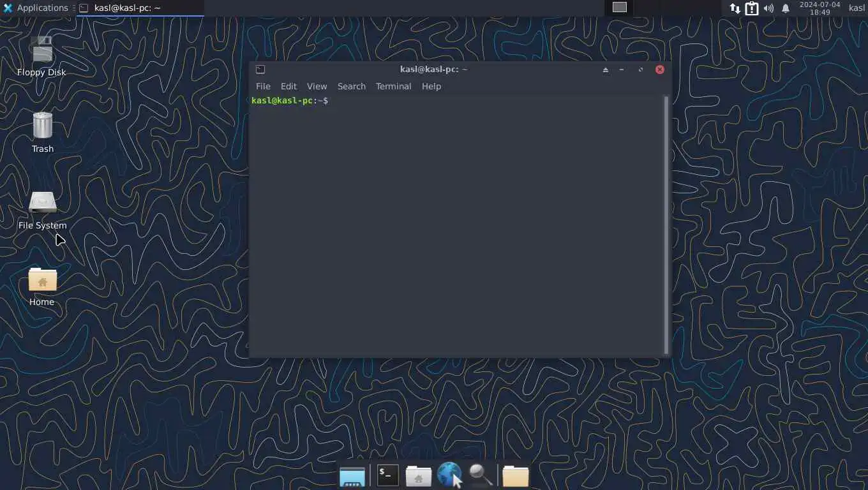
Task: Open the volume speaker tray icon
Action: click(x=768, y=8)
